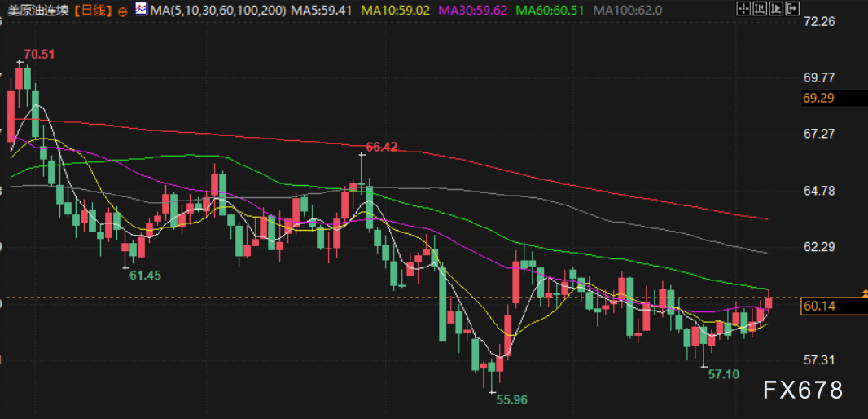Click the 70.51 high price annotation
Viewport: 868px width, 419px height.
point(39,55)
